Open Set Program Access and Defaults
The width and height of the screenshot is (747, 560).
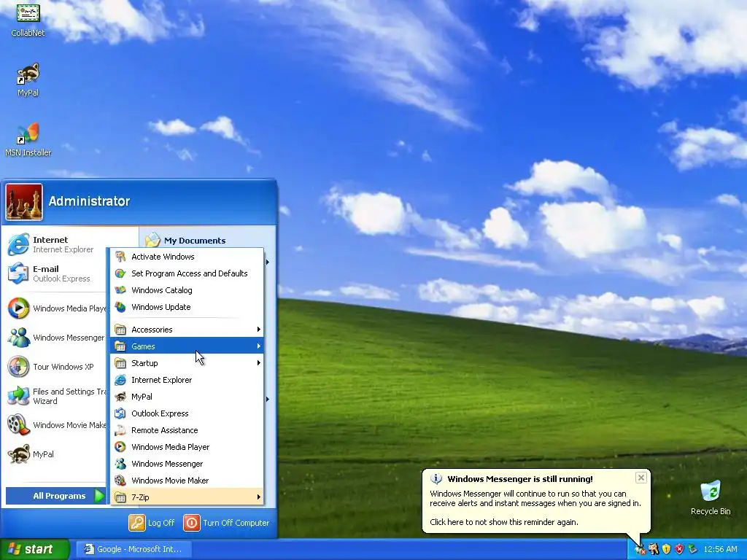coord(187,273)
